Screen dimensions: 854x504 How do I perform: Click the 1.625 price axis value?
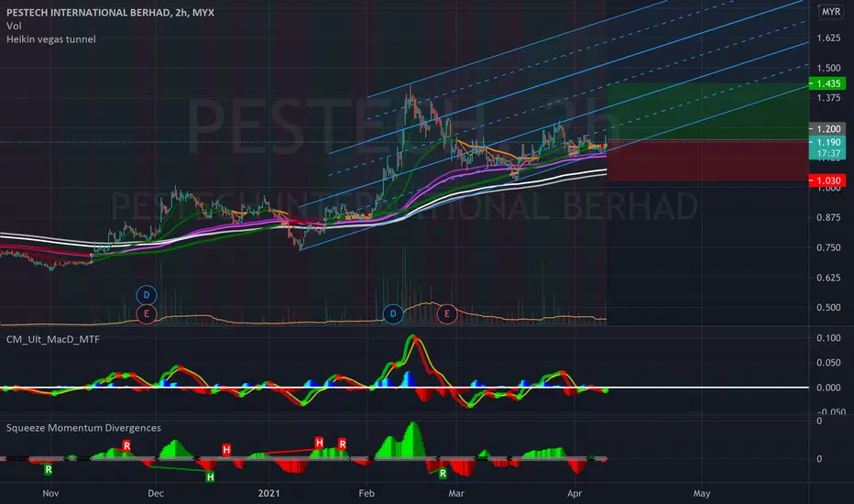(x=828, y=38)
